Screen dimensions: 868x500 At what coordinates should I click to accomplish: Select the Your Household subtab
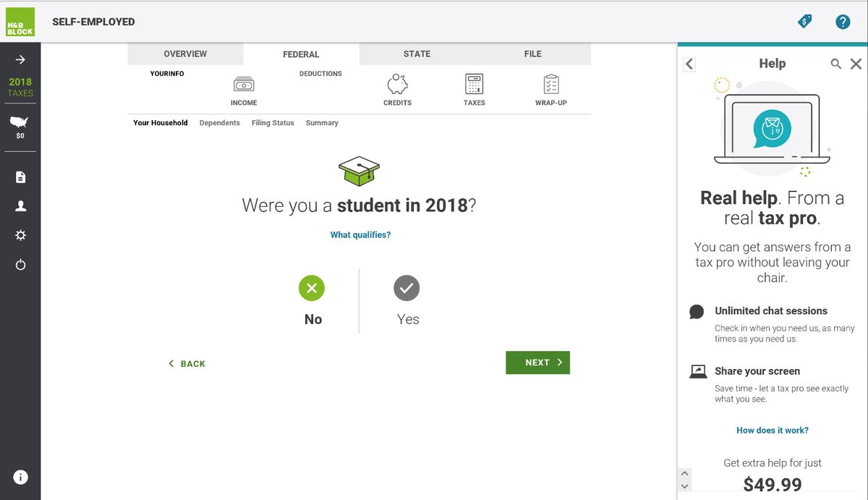[161, 123]
